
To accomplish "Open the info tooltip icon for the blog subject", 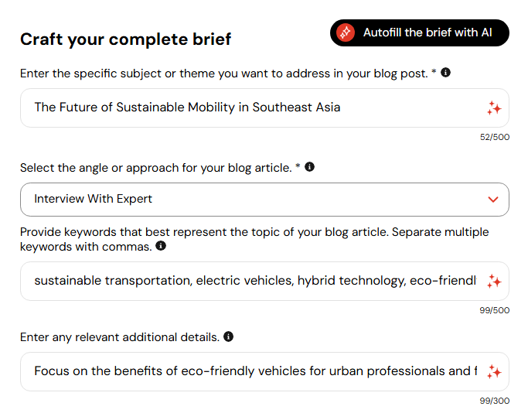I will pos(445,73).
